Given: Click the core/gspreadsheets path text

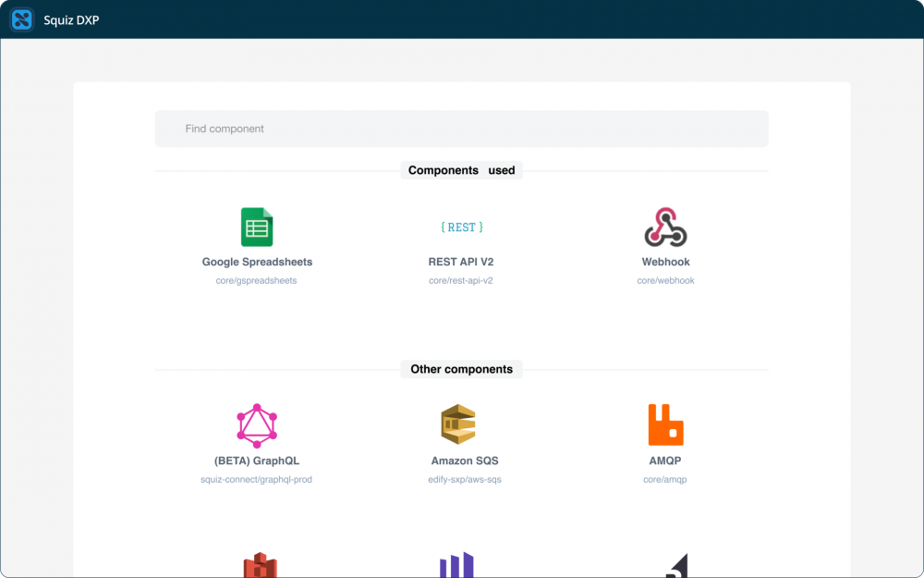Looking at the screenshot, I should [257, 280].
